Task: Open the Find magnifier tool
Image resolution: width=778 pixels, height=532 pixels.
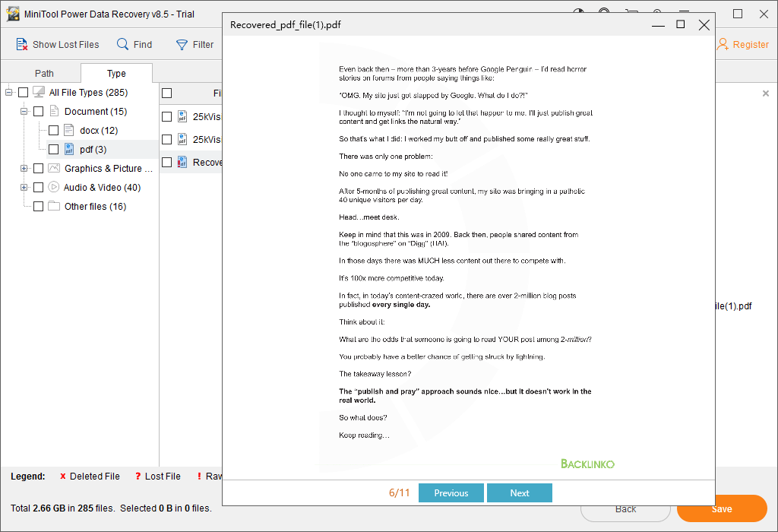Action: click(x=122, y=44)
